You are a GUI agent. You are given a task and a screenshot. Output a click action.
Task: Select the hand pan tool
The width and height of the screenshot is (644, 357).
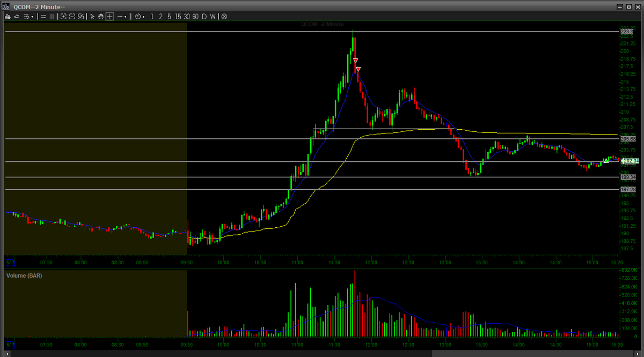click(x=101, y=17)
